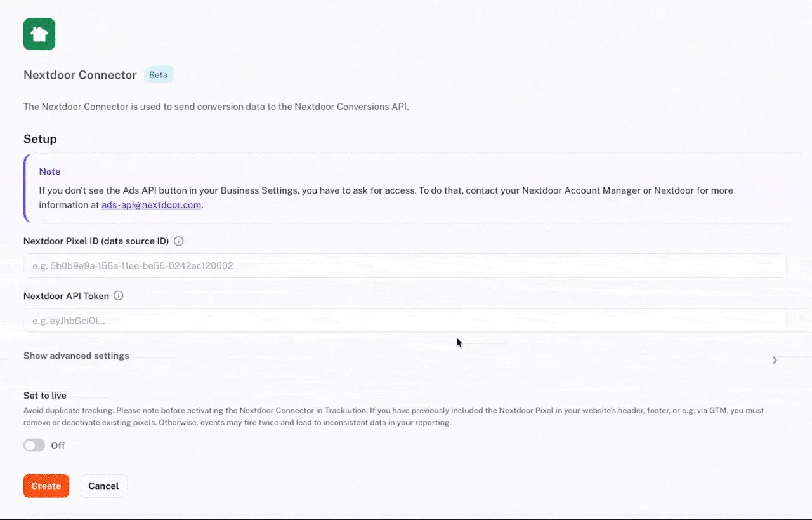The width and height of the screenshot is (812, 520).
Task: Click the Create button
Action: pos(46,486)
